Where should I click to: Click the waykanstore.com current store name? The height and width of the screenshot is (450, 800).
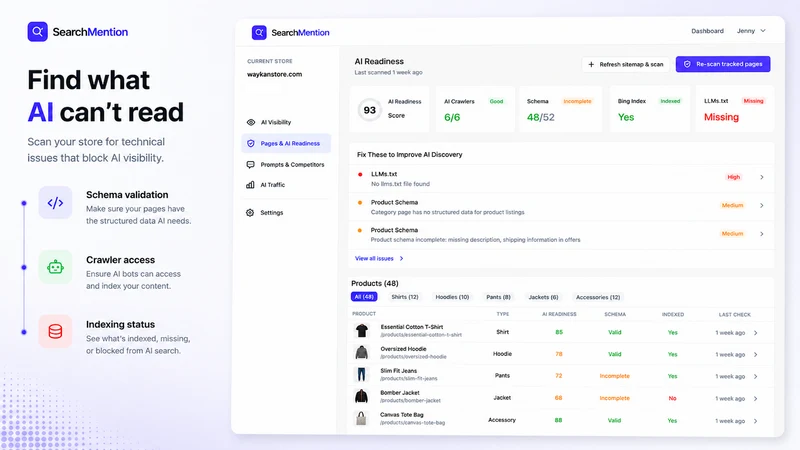point(274,74)
